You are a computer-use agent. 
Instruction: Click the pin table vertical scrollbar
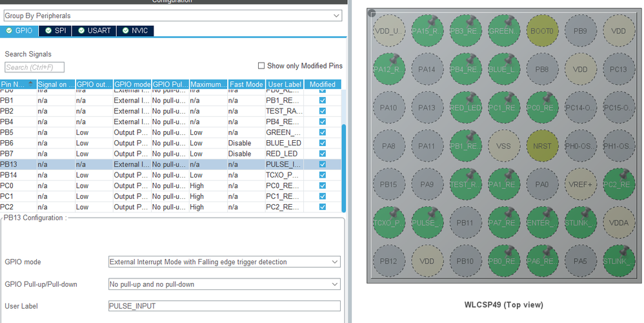(x=344, y=168)
